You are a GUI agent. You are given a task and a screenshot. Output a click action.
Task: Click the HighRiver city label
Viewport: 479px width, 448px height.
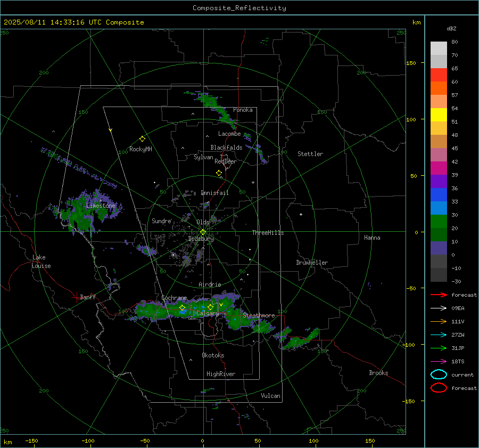tap(221, 374)
